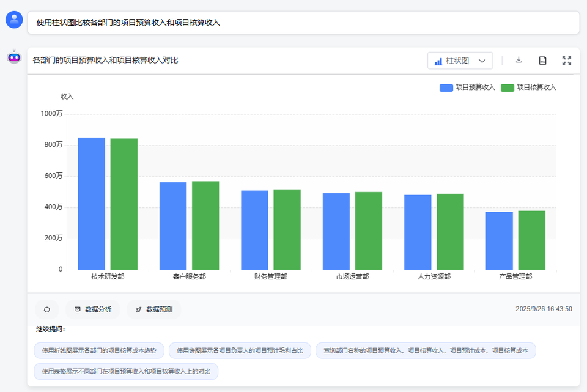Screen dimensions: 587x392
Task: Open 数据预测 button
Action: (x=154, y=309)
